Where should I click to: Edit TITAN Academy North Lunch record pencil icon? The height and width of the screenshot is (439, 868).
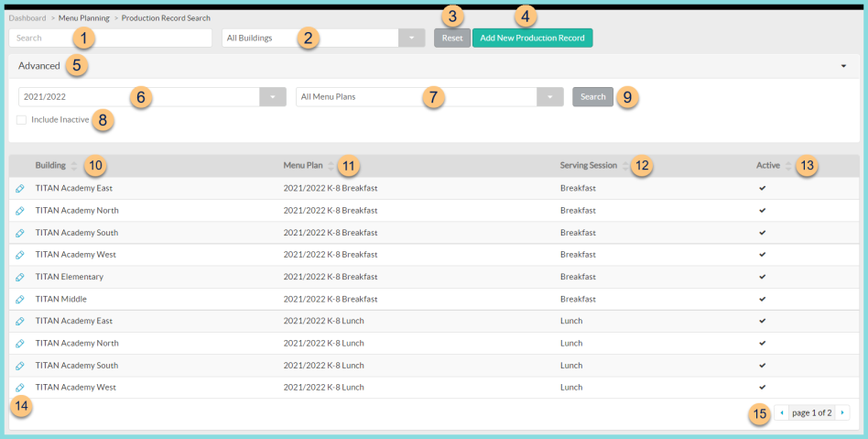click(20, 343)
